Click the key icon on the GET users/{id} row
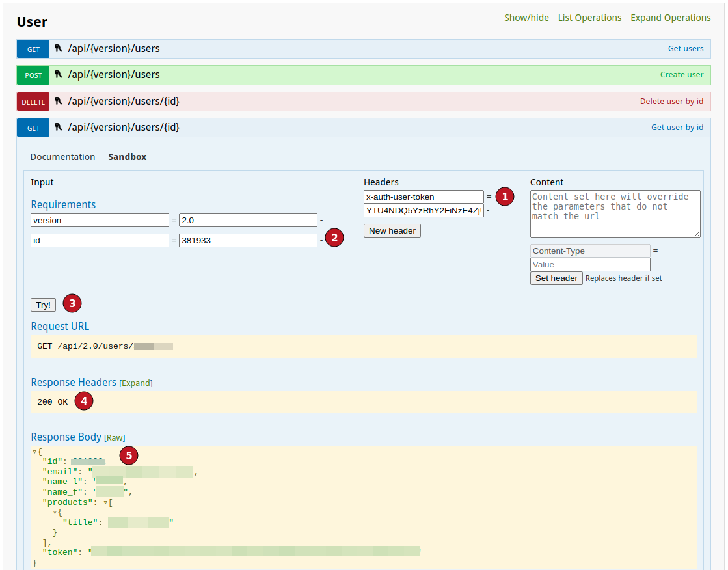Screen dimensions: 728x570 coord(58,127)
